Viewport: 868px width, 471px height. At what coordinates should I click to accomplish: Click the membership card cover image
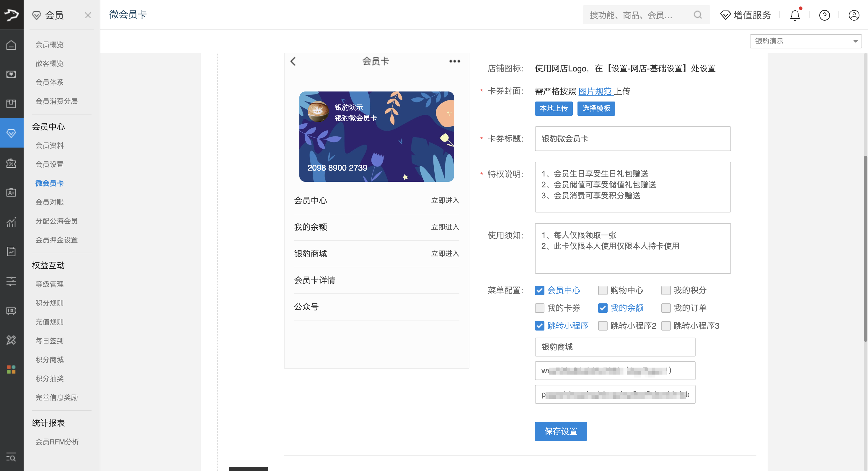point(376,136)
